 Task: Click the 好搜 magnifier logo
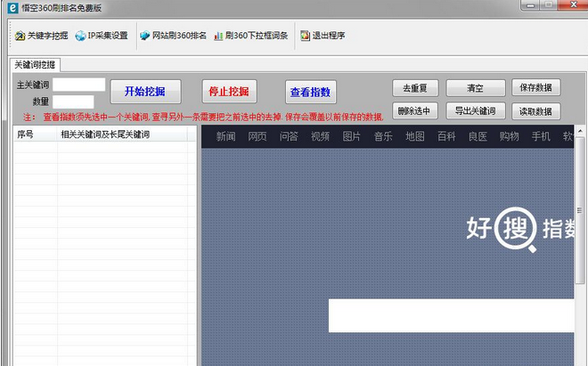point(517,228)
